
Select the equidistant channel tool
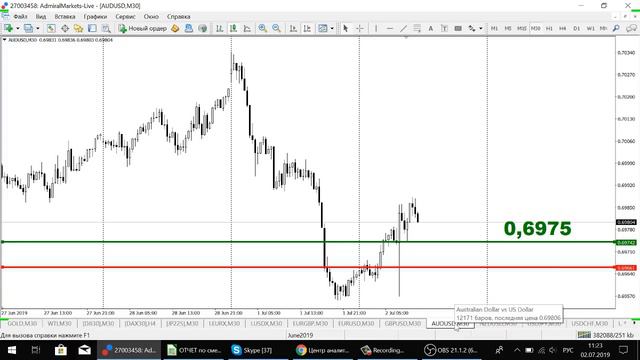pos(417,28)
